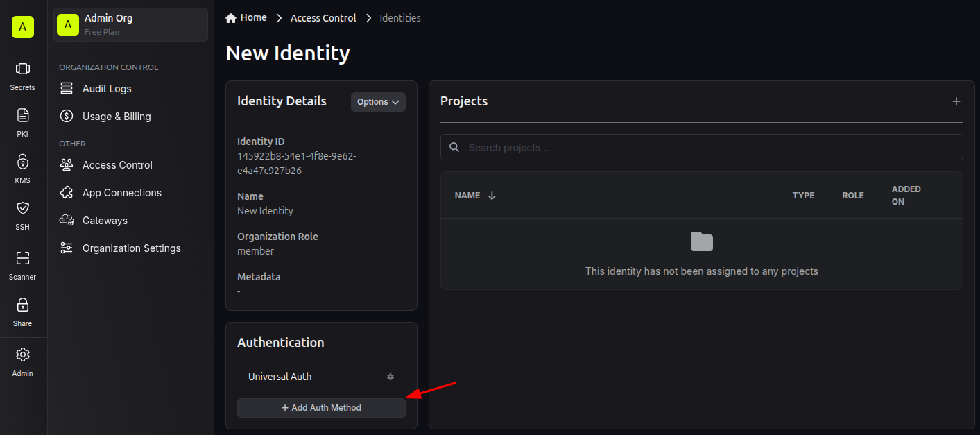Open the SSH shield icon
Screen dimensions: 980x435
pos(23,208)
